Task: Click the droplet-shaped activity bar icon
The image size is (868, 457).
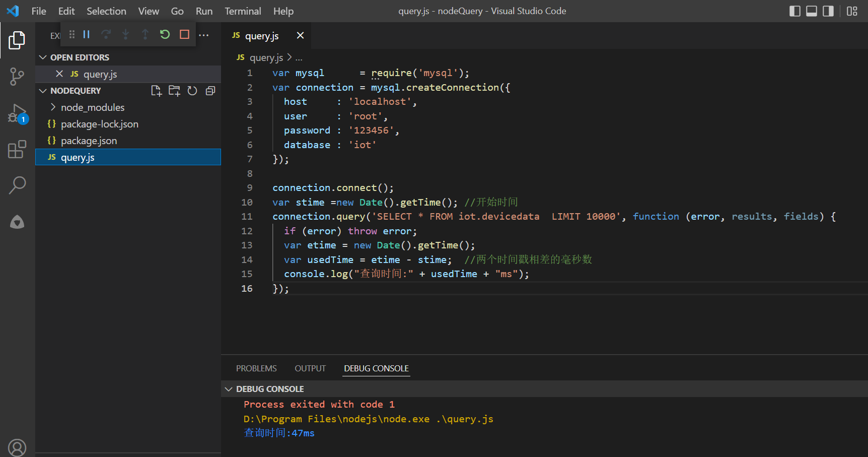Action: [17, 222]
